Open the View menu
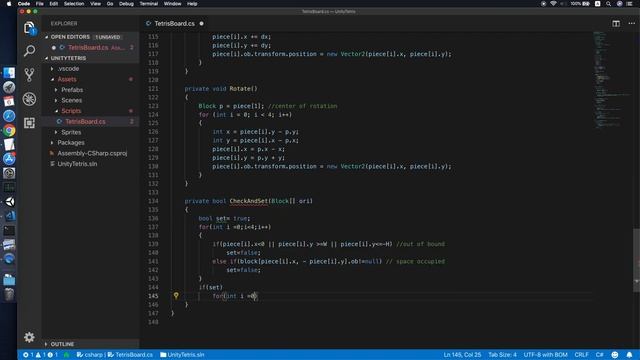This screenshot has height=360, width=640. [96, 4]
